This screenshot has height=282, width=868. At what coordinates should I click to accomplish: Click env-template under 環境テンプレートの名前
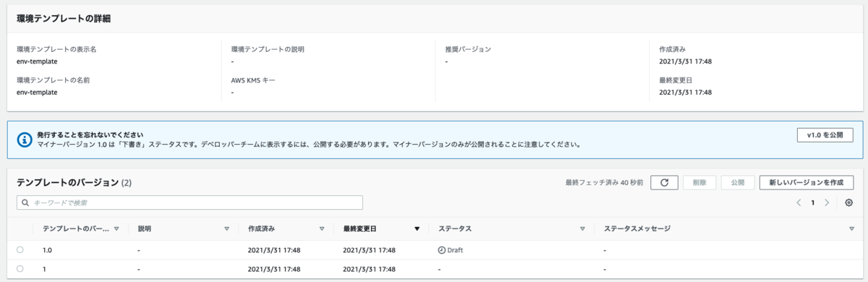[37, 92]
